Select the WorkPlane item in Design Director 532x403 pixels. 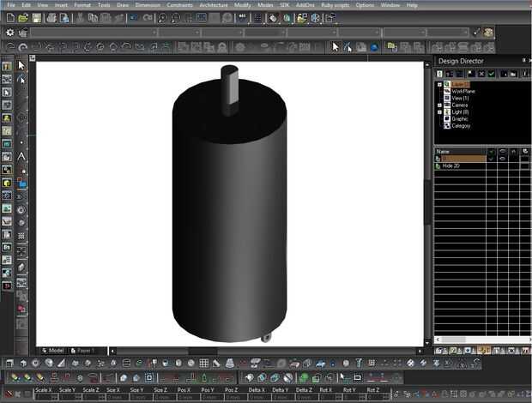pos(462,91)
